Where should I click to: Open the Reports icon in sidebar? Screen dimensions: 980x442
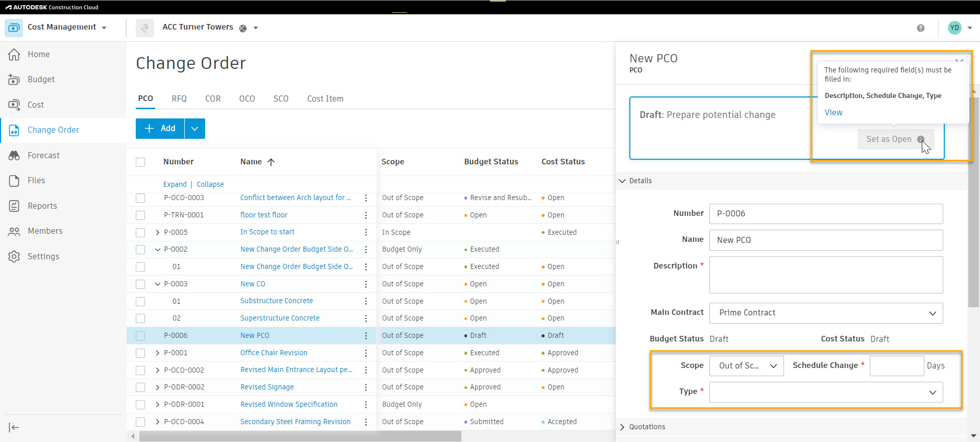click(14, 206)
